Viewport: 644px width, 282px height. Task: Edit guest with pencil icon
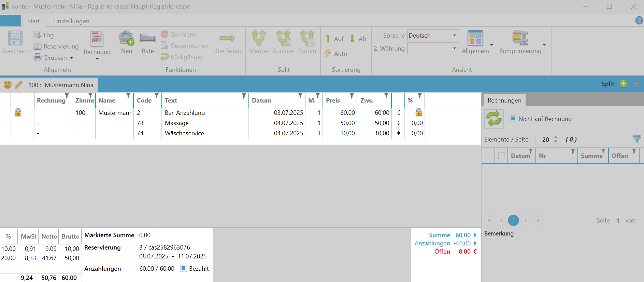(x=18, y=84)
